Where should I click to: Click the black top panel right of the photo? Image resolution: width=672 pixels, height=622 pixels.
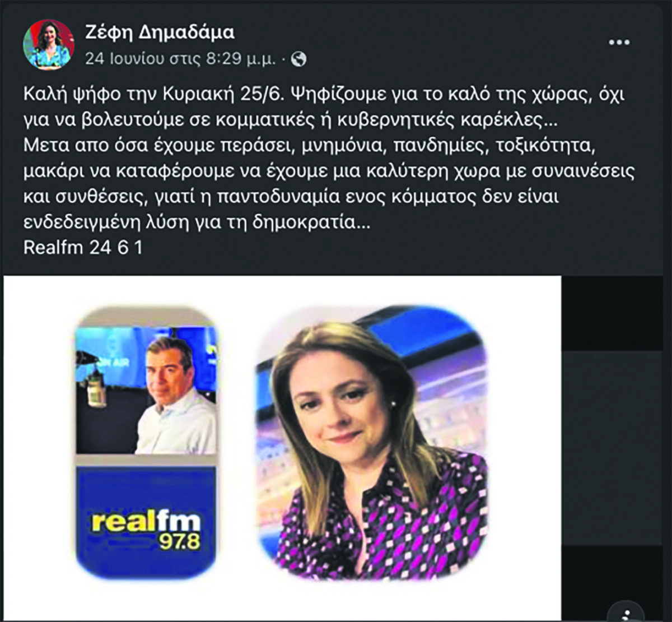(612, 313)
